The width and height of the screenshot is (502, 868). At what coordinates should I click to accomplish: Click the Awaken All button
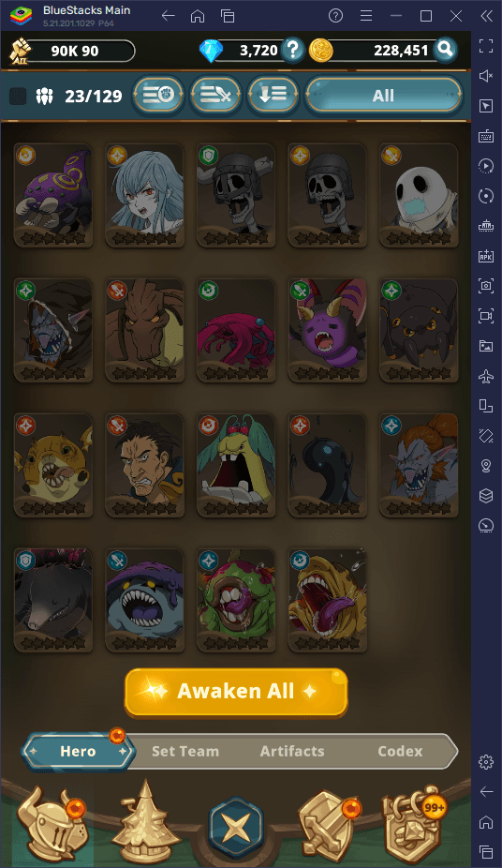[x=236, y=692]
